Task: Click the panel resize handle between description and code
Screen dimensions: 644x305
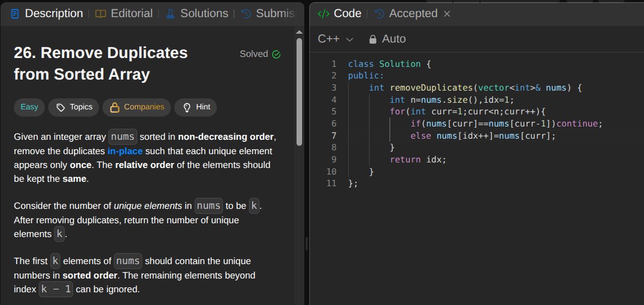Action: click(307, 244)
